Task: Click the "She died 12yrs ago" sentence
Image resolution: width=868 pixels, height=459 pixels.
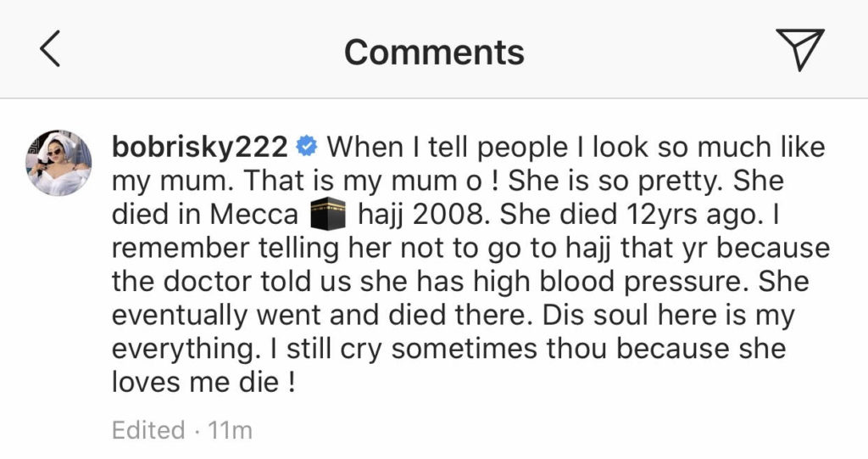Action: 632,216
